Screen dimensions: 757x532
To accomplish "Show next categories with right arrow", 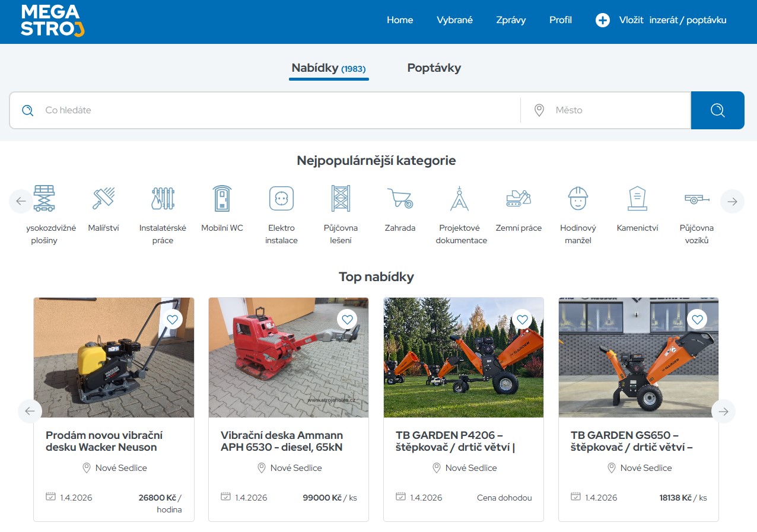I will point(732,201).
